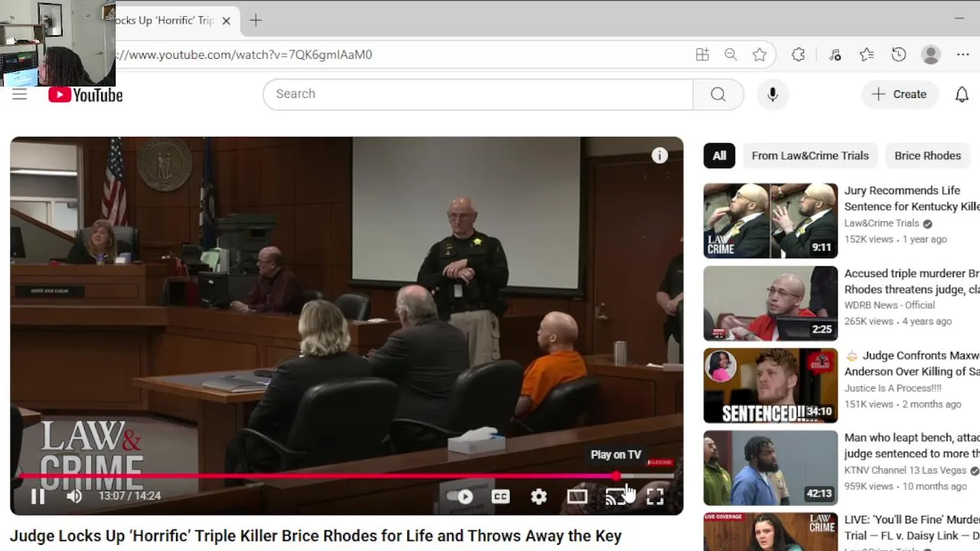Open the browser performance icon beside extensions

click(x=835, y=54)
